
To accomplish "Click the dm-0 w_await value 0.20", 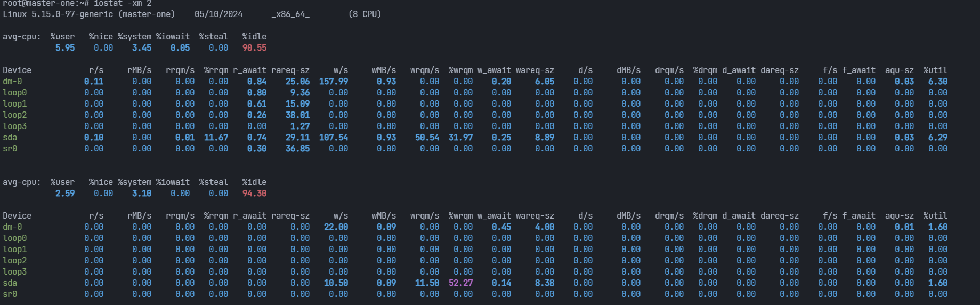I will coord(501,82).
